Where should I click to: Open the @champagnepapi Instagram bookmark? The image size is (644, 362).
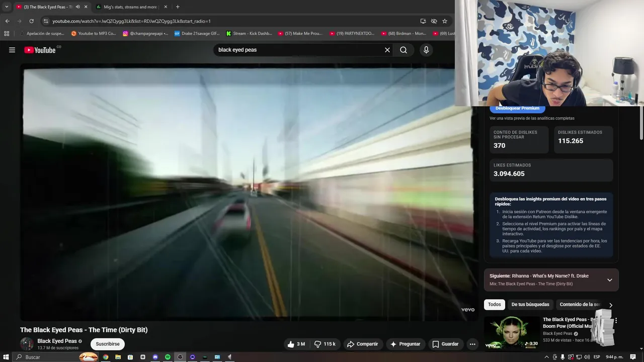point(145,34)
